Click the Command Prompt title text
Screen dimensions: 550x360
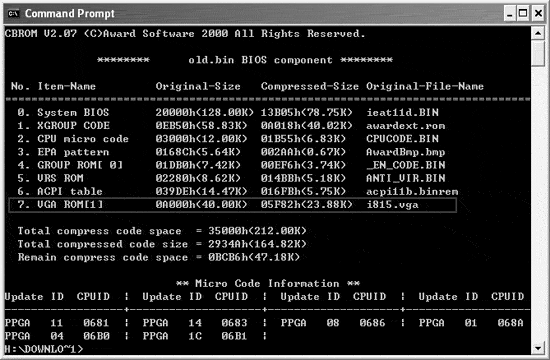[69, 14]
